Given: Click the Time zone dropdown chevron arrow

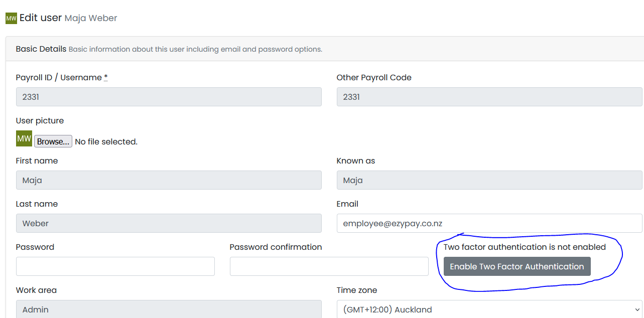Looking at the screenshot, I should click(x=637, y=309).
